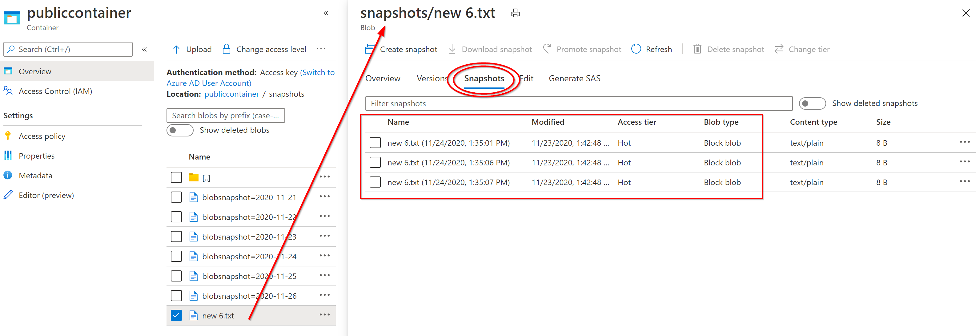Open the Generate SAS tab

[x=574, y=79]
